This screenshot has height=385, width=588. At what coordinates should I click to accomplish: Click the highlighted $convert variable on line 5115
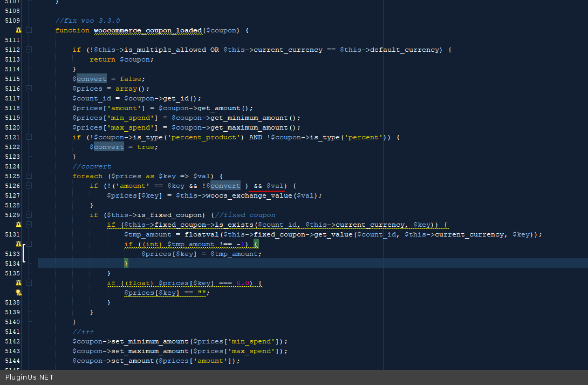click(x=91, y=79)
